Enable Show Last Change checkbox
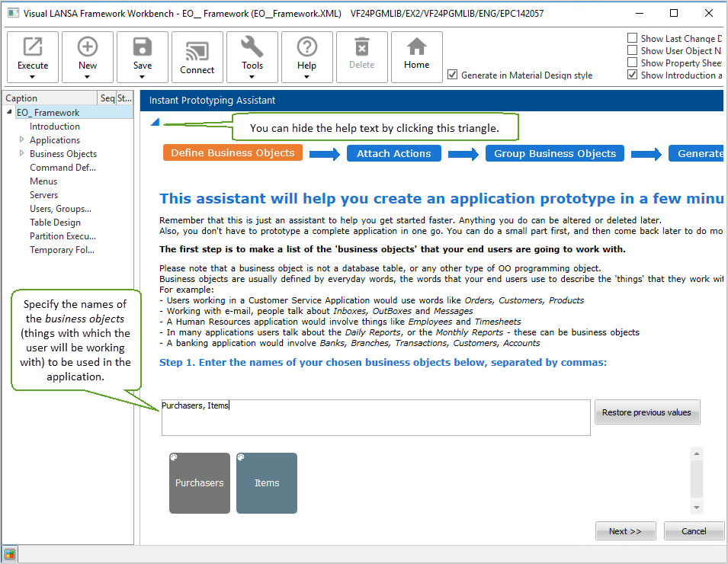 point(632,38)
